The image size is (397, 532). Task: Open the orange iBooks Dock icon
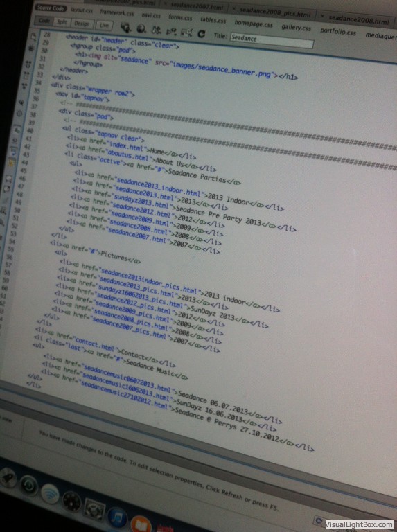tap(140, 524)
